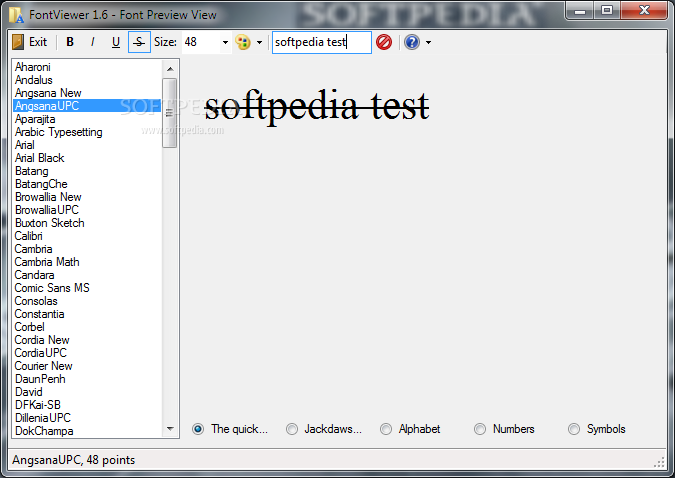Toggle Strikethrough formatting
The width and height of the screenshot is (675, 478).
139,42
